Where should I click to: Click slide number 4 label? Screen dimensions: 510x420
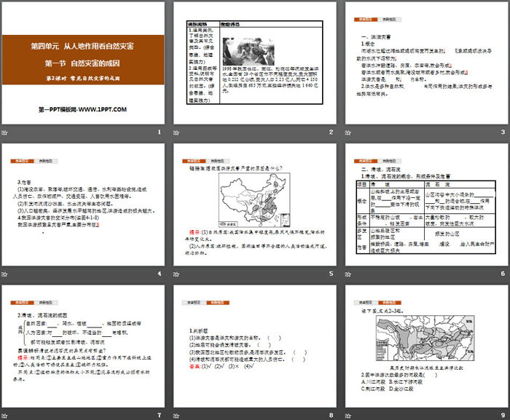coord(160,274)
